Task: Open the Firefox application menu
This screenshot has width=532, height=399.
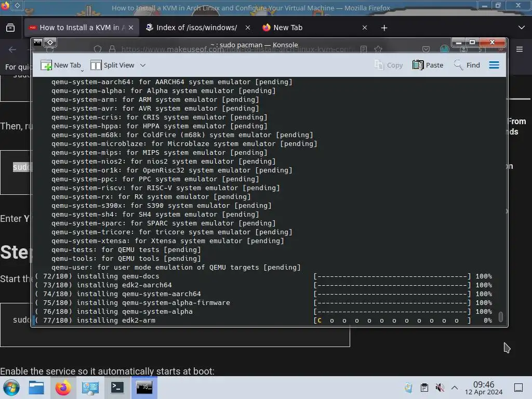Action: click(x=520, y=49)
